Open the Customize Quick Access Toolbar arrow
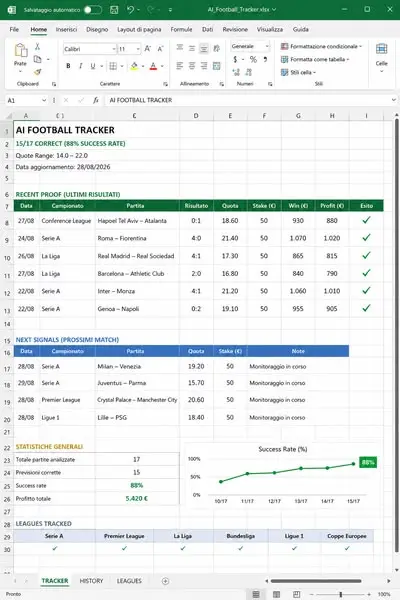The width and height of the screenshot is (400, 600). tap(170, 10)
